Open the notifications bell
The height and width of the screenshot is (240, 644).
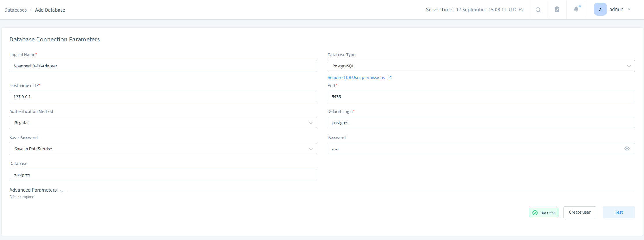[576, 9]
